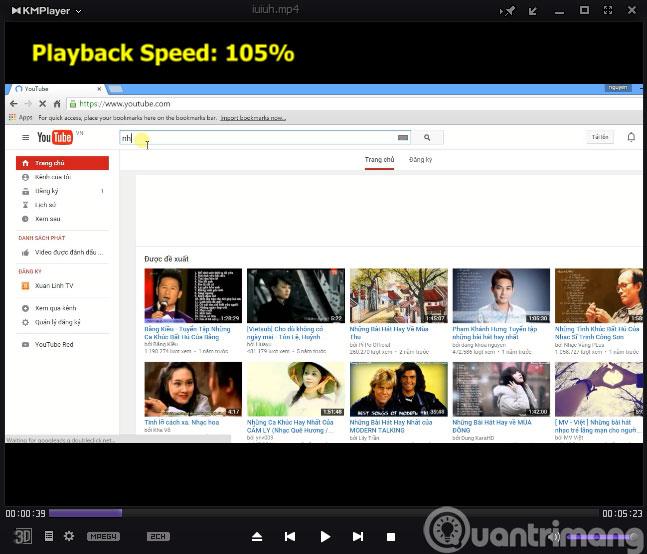Click the 2CH audio channel badge
647x554 pixels.
[158, 536]
